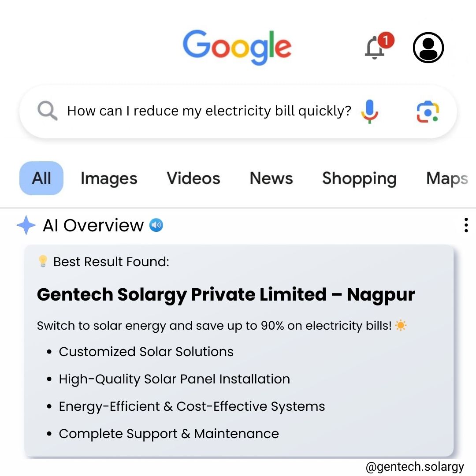Open the user account profile icon

(x=428, y=47)
